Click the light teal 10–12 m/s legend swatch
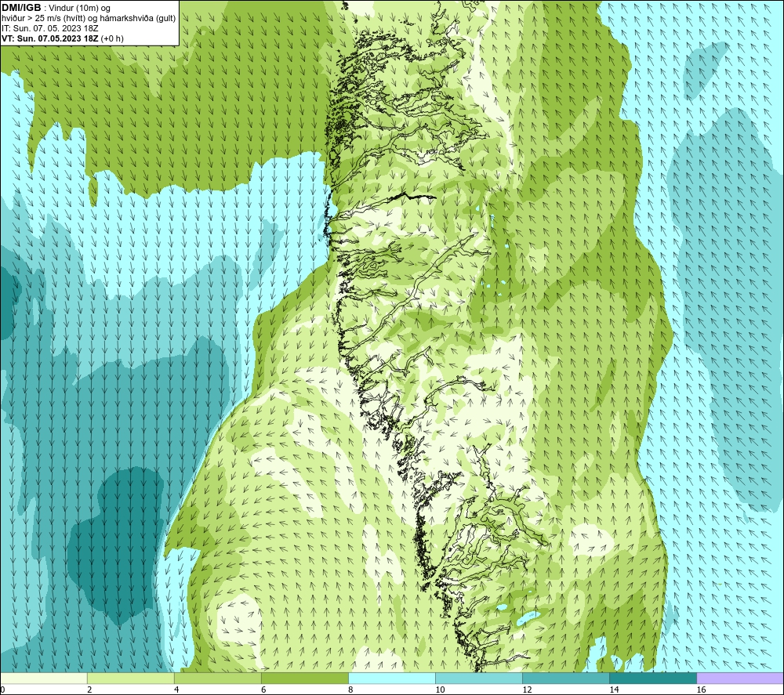Viewport: 784px width, 695px height. 478,678
